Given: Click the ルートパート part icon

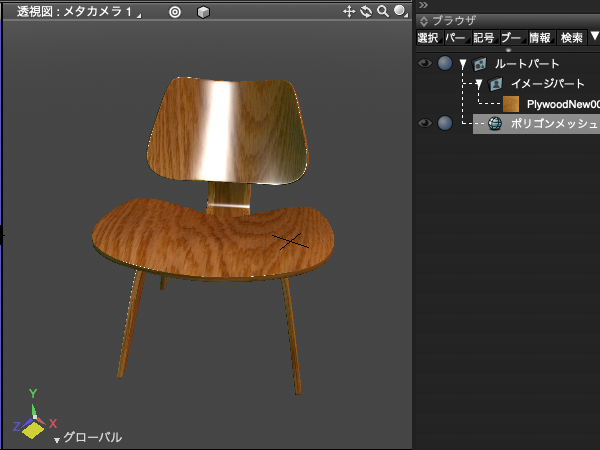Looking at the screenshot, I should point(479,64).
